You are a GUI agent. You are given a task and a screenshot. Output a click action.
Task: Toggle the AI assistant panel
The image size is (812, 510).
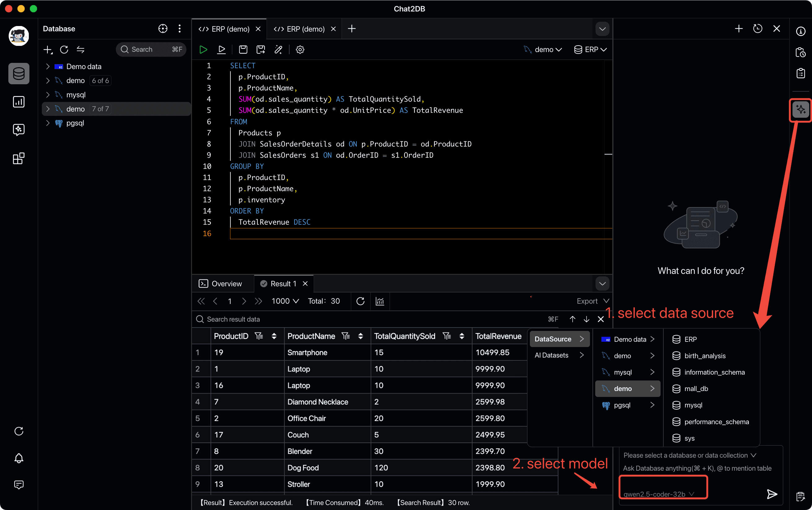click(x=801, y=109)
